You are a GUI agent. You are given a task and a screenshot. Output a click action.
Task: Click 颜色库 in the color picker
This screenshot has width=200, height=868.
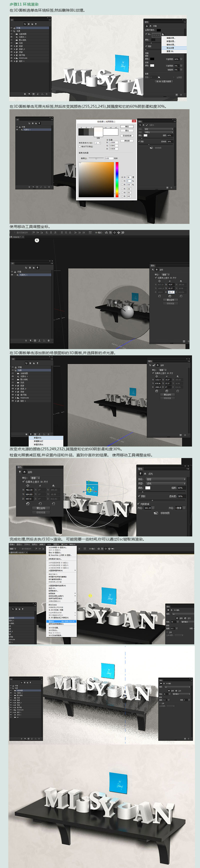coord(127,141)
